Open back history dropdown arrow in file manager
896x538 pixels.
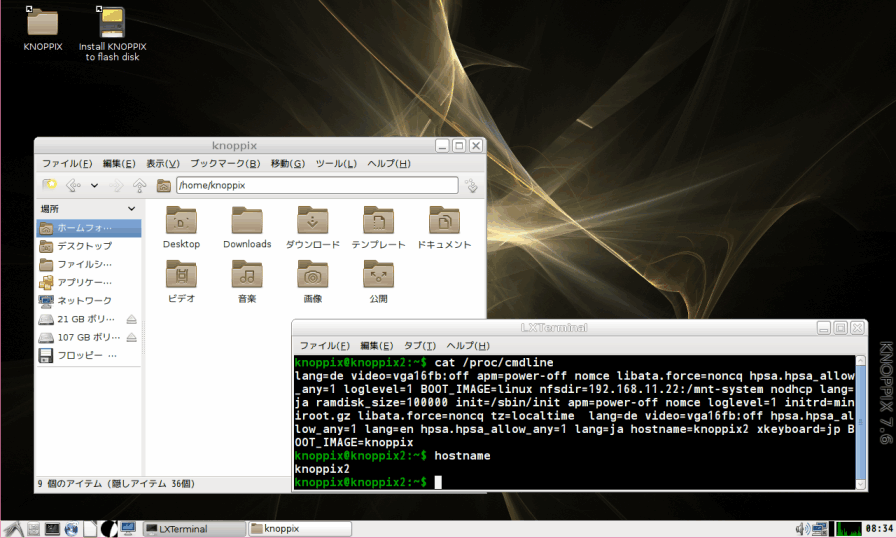[x=94, y=186]
